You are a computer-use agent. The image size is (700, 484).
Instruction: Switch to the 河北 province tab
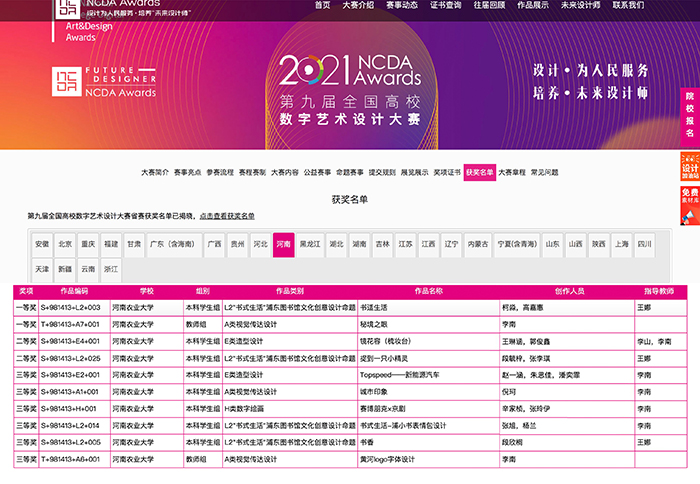[x=261, y=244]
